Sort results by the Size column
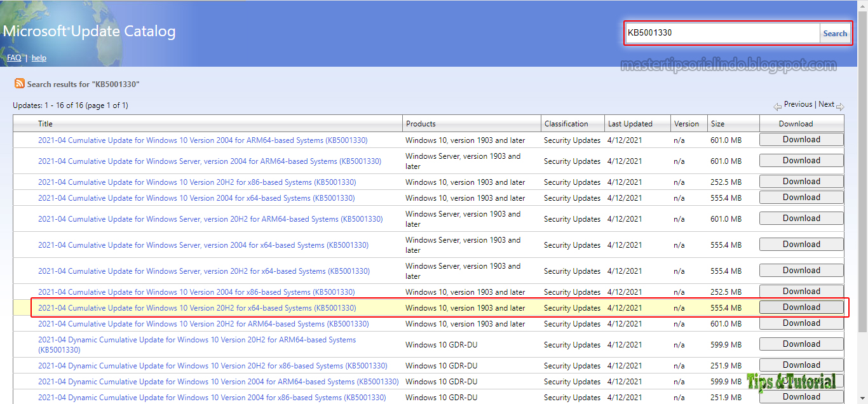The image size is (868, 404). 717,123
